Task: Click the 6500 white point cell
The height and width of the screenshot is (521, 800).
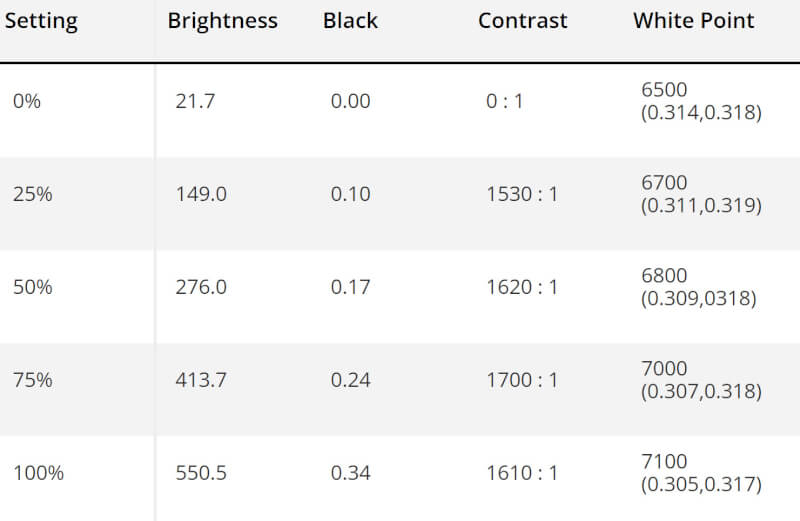Action: [701, 101]
